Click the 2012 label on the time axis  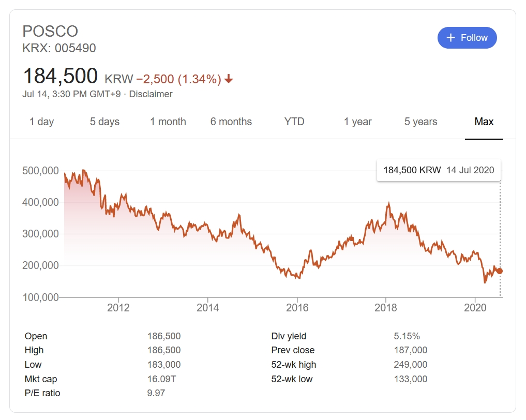coord(118,308)
